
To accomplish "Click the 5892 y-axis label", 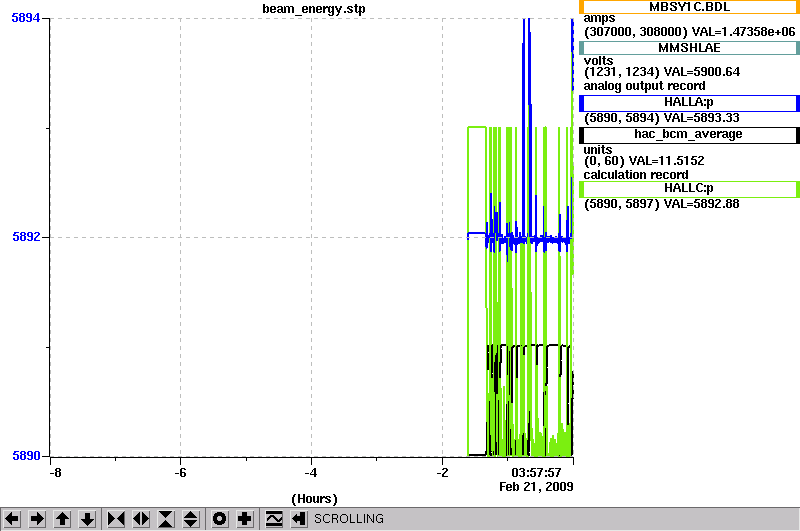I will [26, 237].
